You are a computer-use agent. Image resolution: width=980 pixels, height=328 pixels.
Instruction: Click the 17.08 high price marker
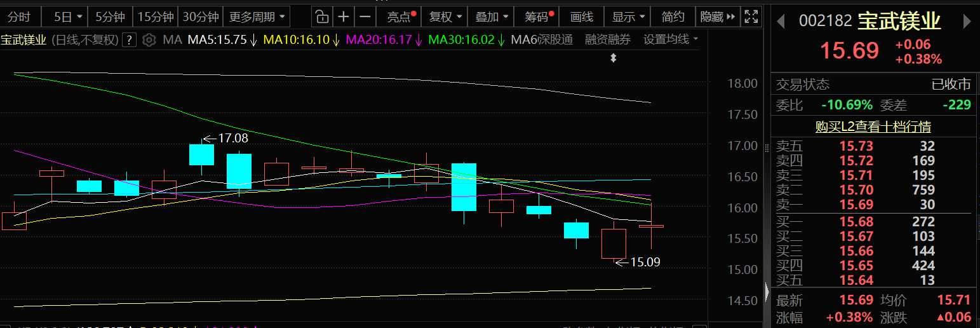point(232,138)
